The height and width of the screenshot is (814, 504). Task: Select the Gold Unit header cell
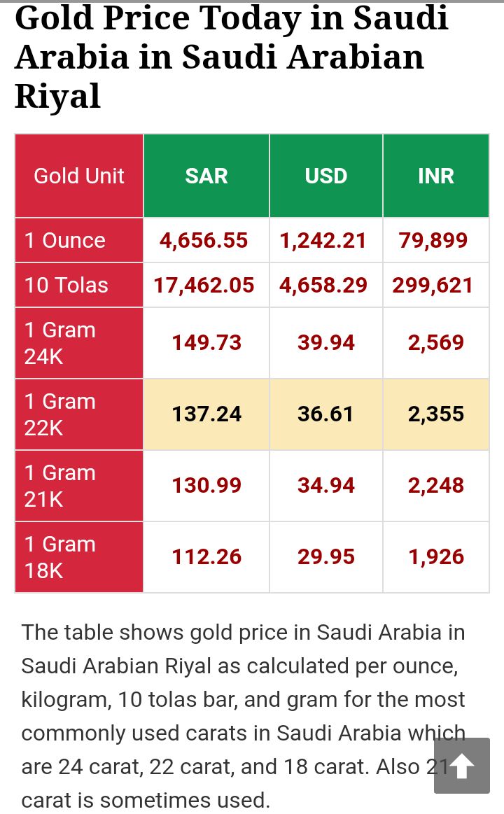coord(79,176)
